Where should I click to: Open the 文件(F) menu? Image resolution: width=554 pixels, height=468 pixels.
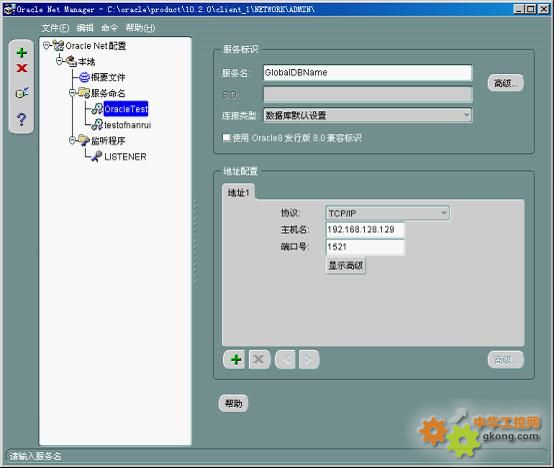pyautogui.click(x=55, y=28)
